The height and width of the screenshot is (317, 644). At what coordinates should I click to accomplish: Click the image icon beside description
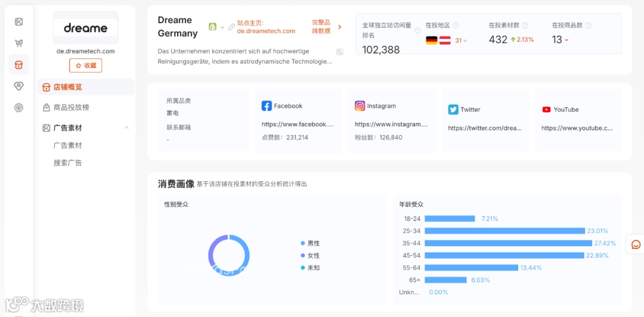[x=340, y=52]
